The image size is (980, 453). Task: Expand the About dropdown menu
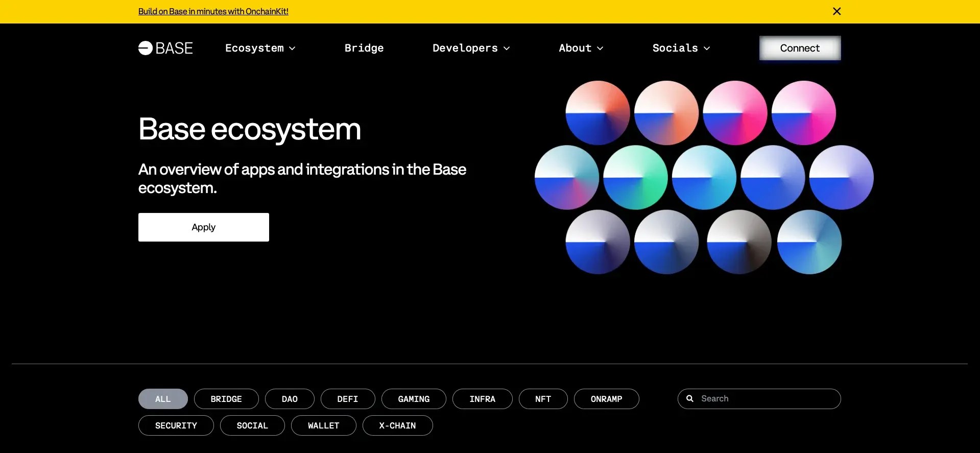pyautogui.click(x=581, y=48)
